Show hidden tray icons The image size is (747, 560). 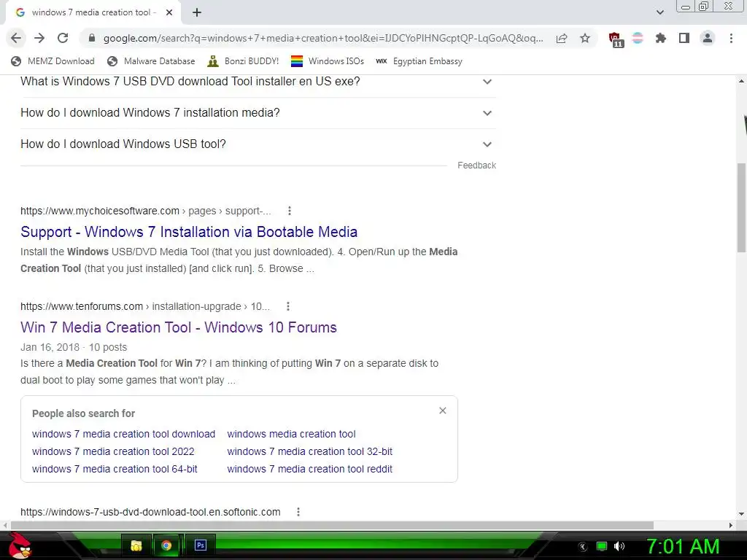[x=583, y=547]
